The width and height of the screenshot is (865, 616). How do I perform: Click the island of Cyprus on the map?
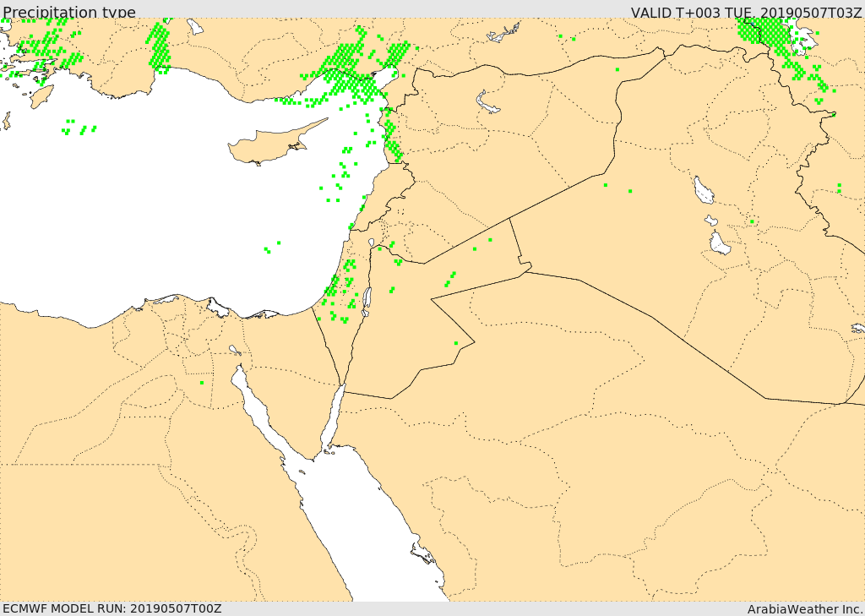point(270,145)
